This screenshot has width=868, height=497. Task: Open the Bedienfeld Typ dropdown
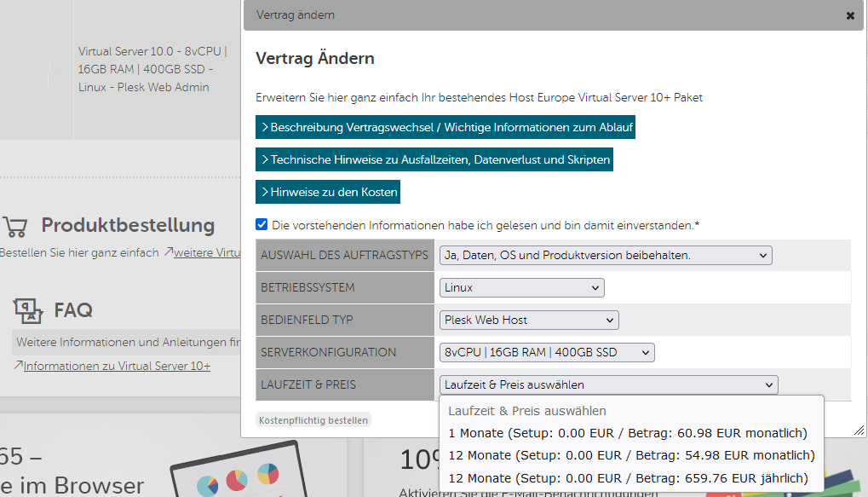tap(529, 321)
